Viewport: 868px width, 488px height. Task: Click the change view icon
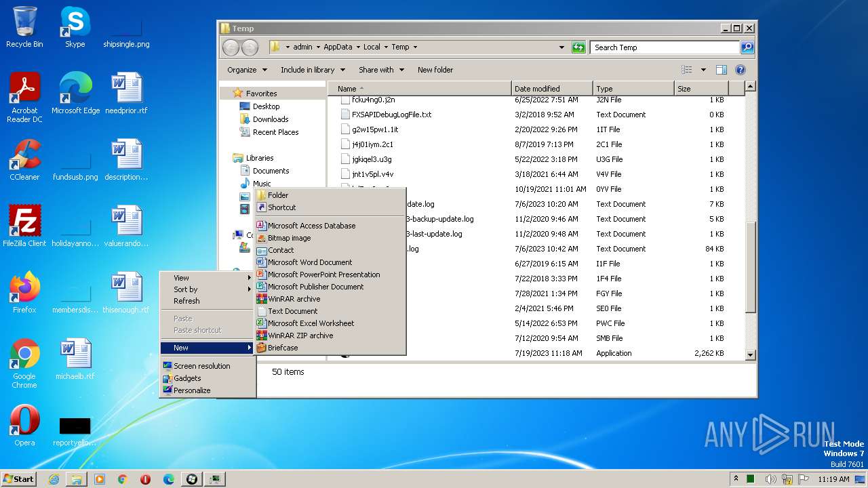point(686,70)
